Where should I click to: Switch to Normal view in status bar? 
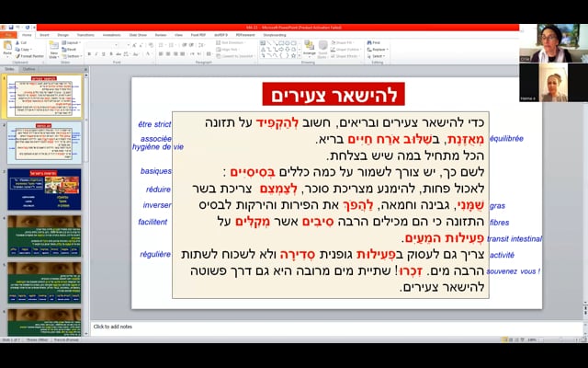tap(504, 339)
